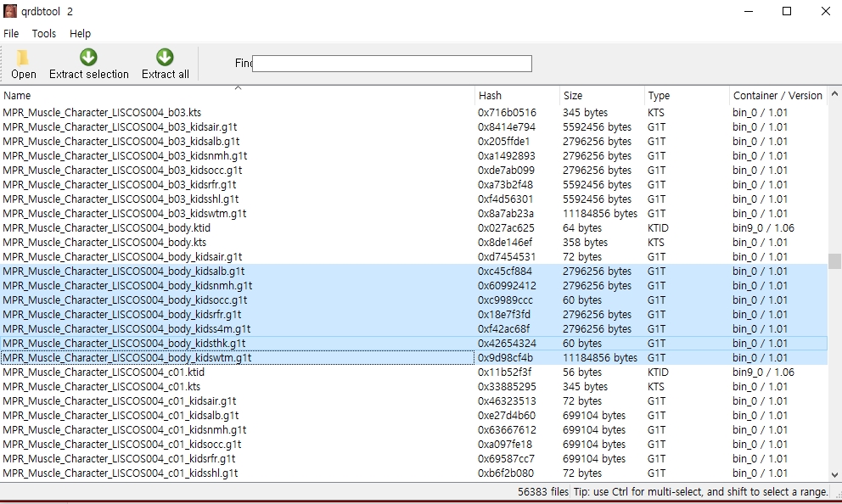The width and height of the screenshot is (842, 504).
Task: Focus the Find search input field
Action: (x=391, y=64)
